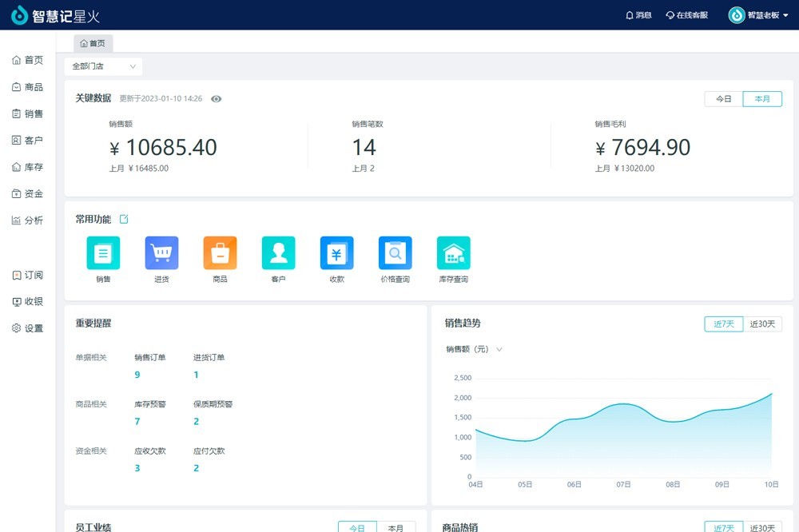Open the 销售 shortcut icon in 常用功能

coord(103,253)
